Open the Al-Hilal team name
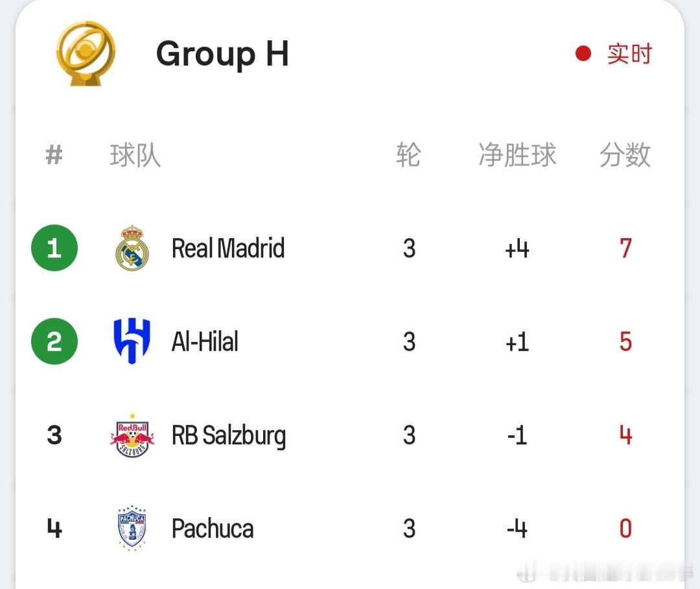 point(205,341)
